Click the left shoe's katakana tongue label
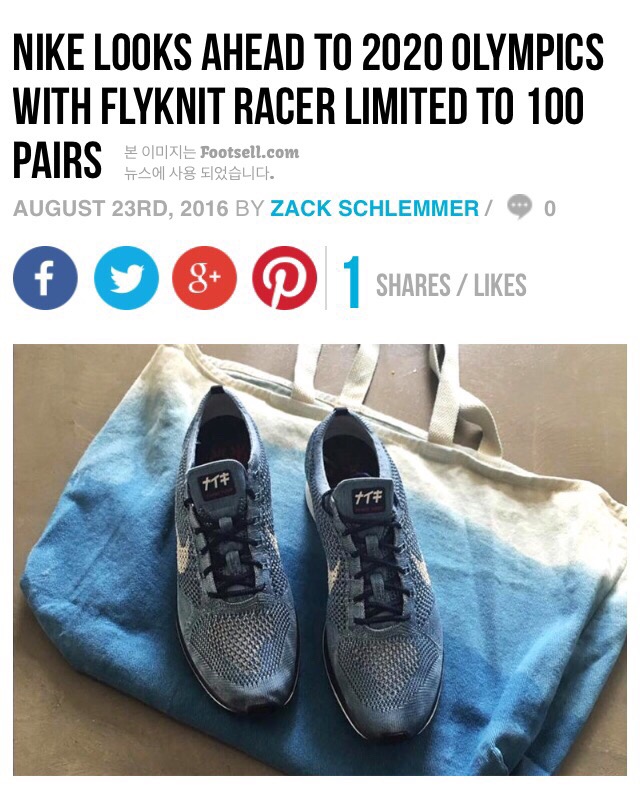640x797 pixels. [x=217, y=482]
